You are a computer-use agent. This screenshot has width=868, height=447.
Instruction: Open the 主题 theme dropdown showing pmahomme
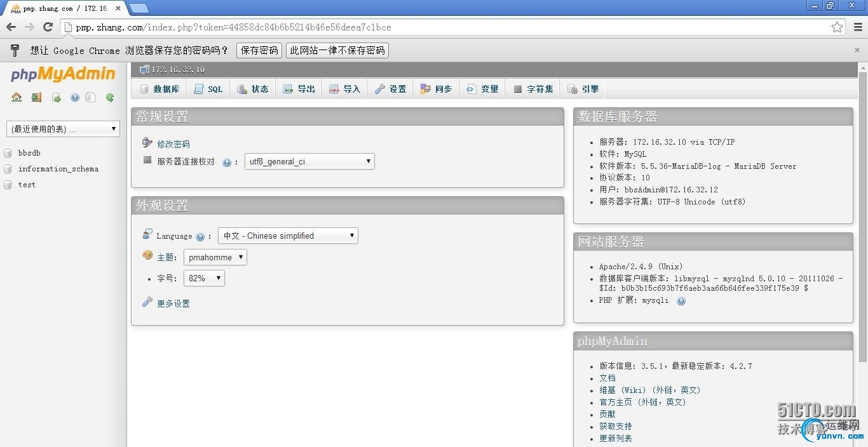tap(215, 257)
